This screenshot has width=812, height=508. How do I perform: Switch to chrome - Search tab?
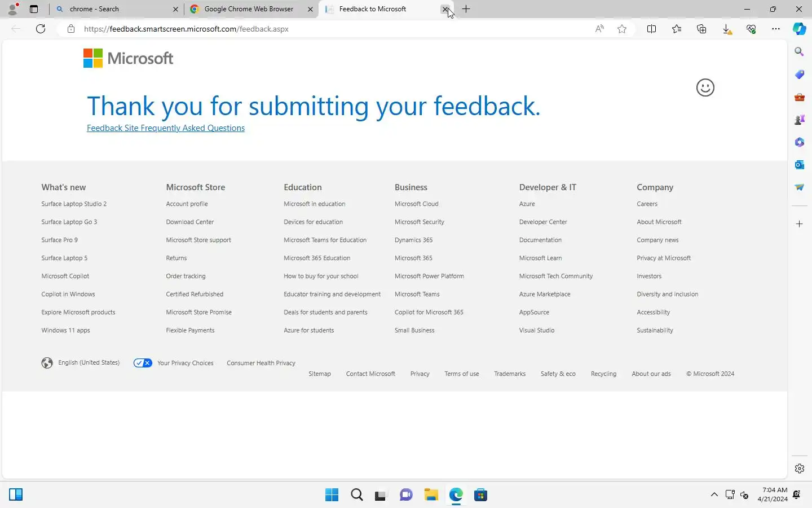116,9
